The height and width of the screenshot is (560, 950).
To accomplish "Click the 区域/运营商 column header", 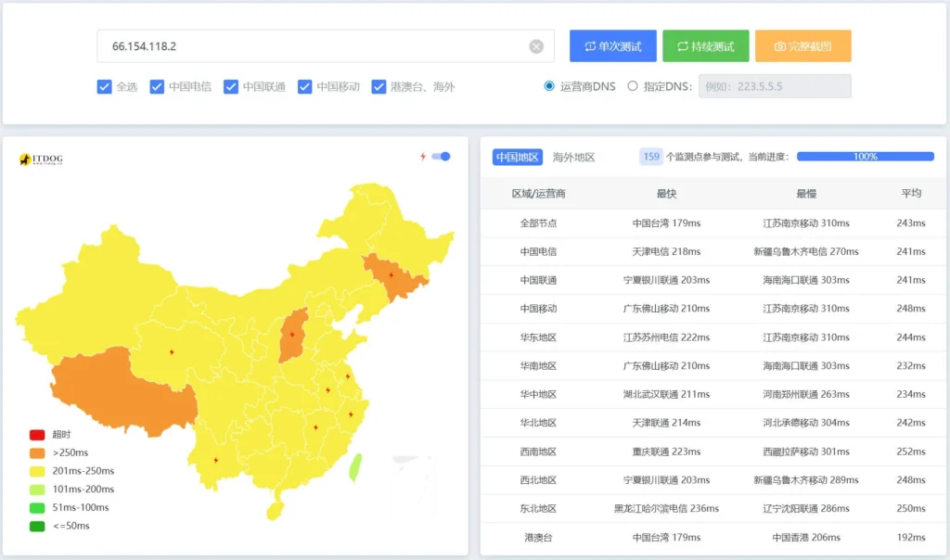I will point(538,194).
